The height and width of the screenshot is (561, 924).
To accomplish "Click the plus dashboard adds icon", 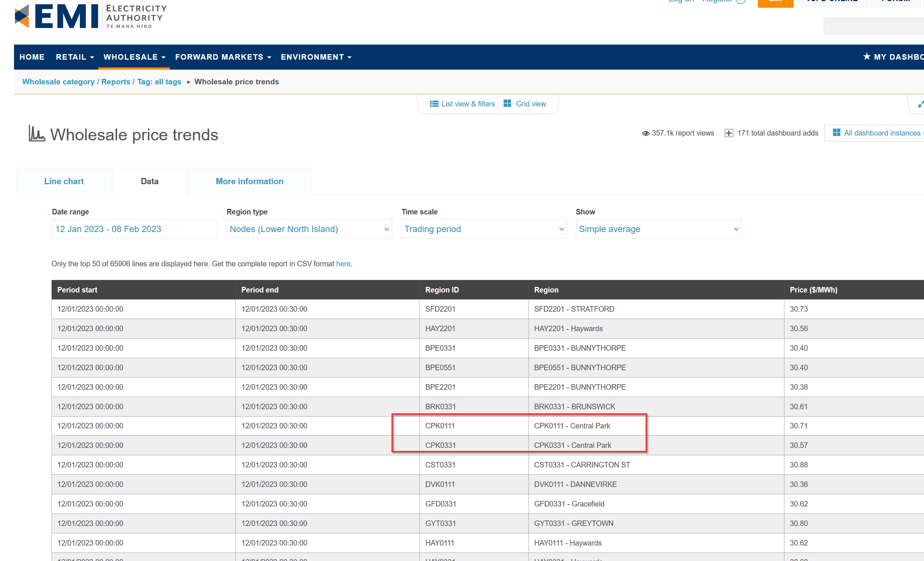I will tap(728, 133).
